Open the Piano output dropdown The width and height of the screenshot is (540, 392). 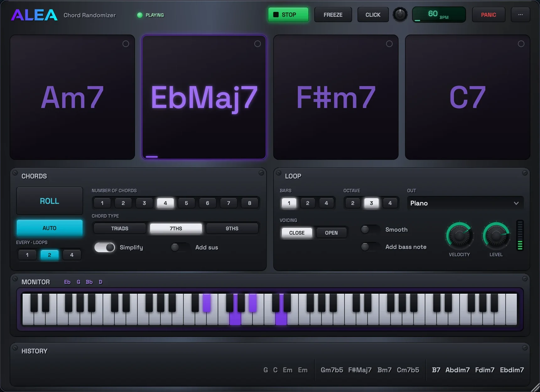pyautogui.click(x=465, y=203)
